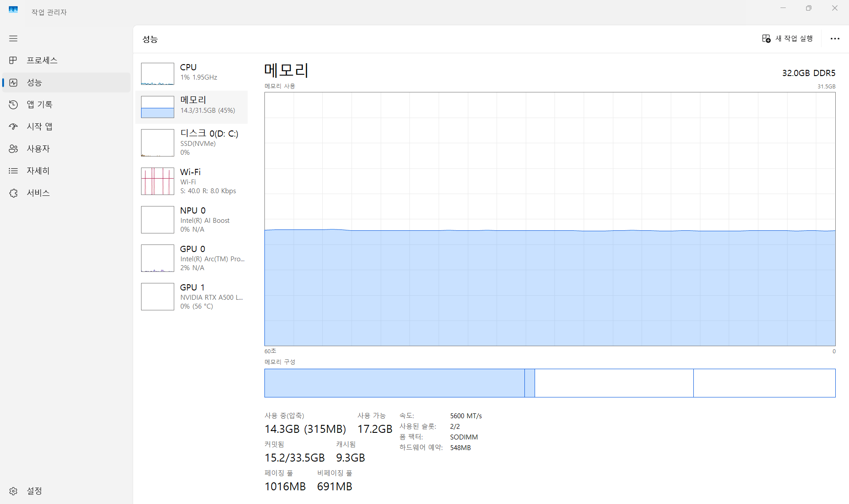Click the 14.3/31.5GB (45%) memory text
Viewport: 849px width, 504px height.
pyautogui.click(x=208, y=111)
